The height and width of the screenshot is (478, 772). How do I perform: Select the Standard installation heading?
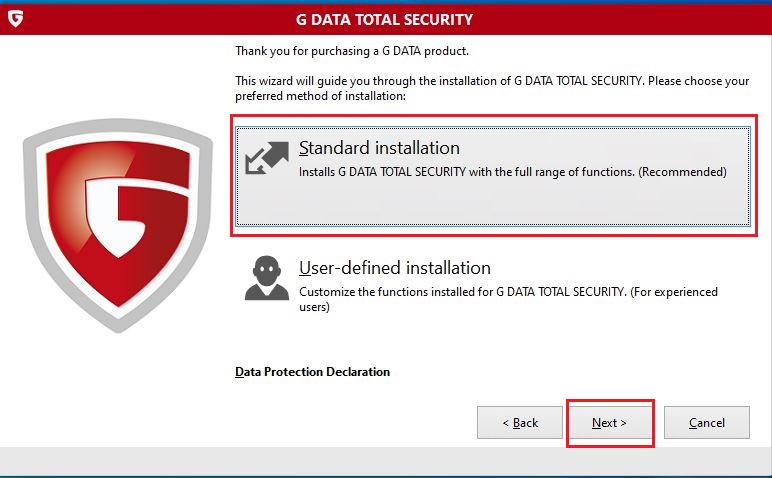coord(379,148)
